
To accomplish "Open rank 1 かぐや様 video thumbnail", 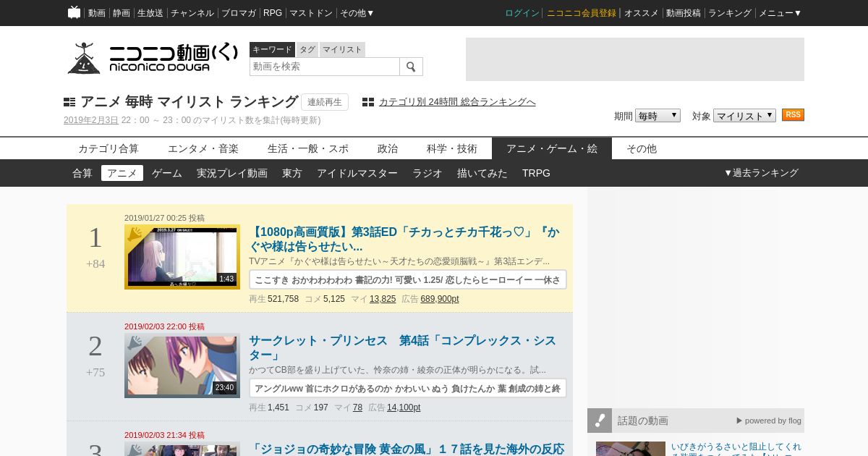I will (x=182, y=257).
